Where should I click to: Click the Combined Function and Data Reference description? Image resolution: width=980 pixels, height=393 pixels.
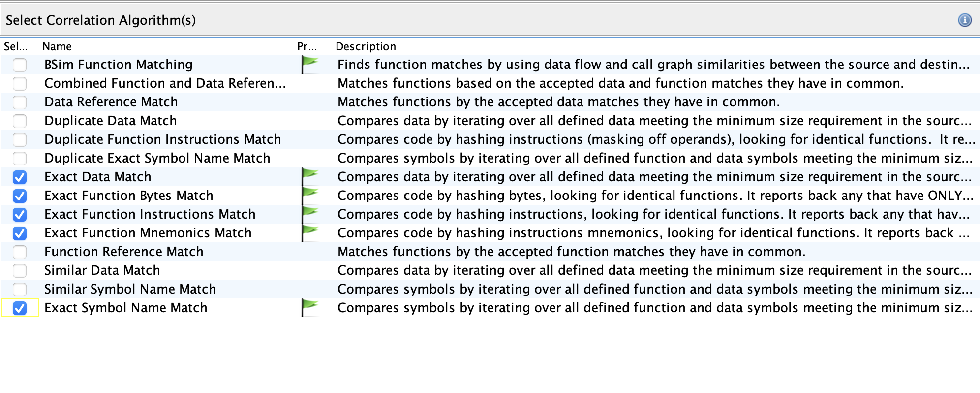[620, 83]
